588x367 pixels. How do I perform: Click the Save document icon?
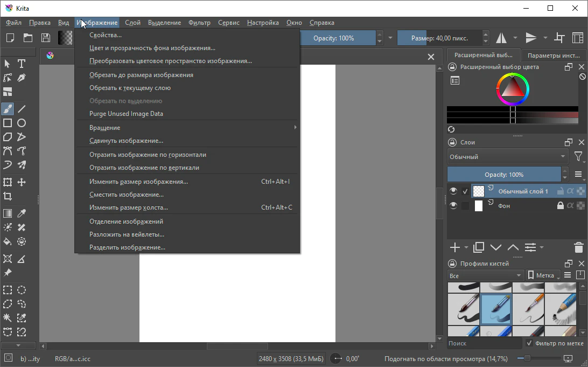pyautogui.click(x=46, y=38)
